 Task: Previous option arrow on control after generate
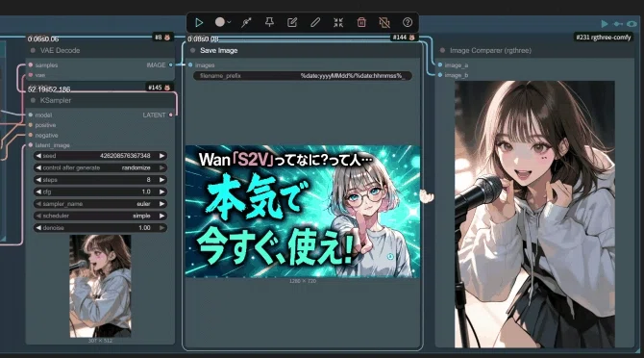38,167
